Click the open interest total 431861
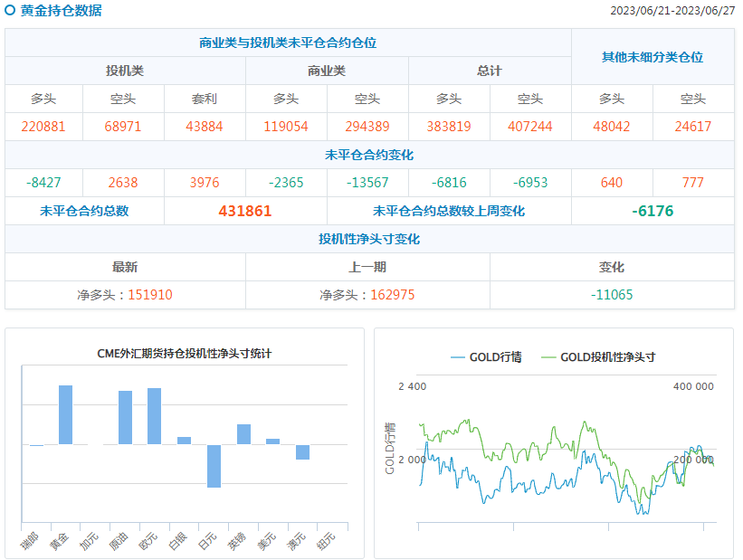The width and height of the screenshot is (743, 560). (x=245, y=211)
